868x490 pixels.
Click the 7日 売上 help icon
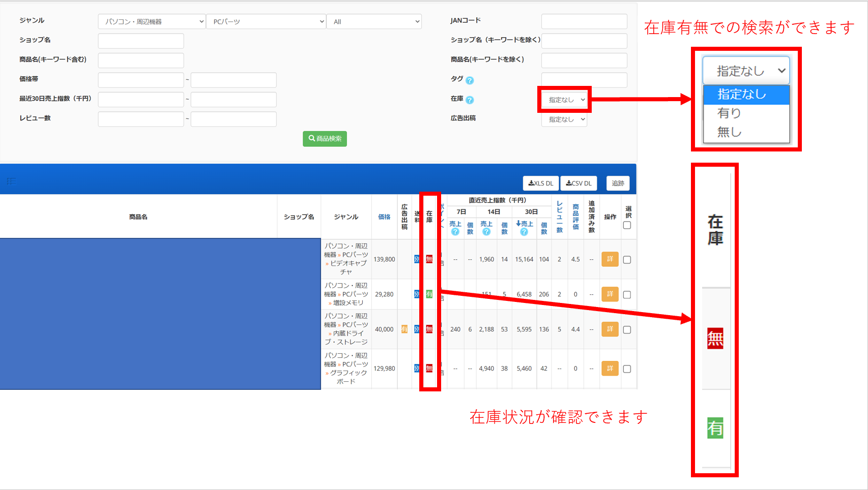tap(455, 232)
